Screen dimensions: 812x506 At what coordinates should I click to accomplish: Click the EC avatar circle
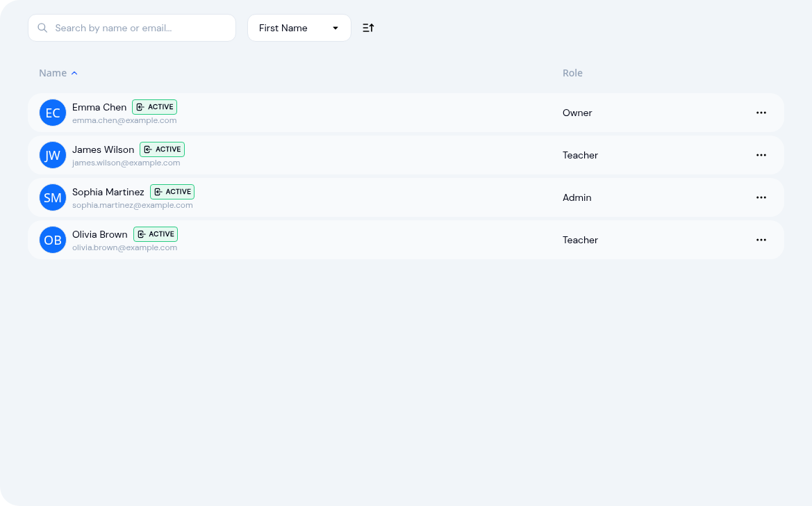53,113
